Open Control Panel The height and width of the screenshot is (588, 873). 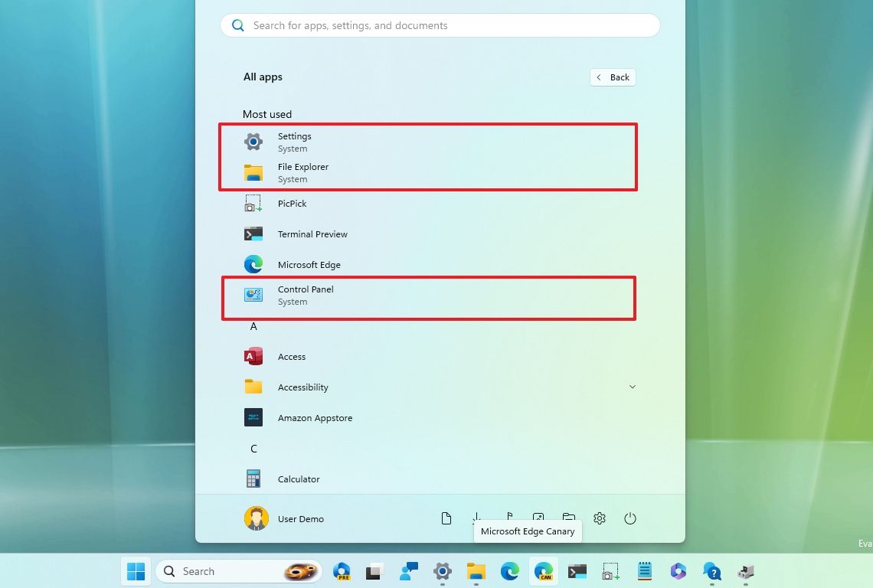click(306, 295)
